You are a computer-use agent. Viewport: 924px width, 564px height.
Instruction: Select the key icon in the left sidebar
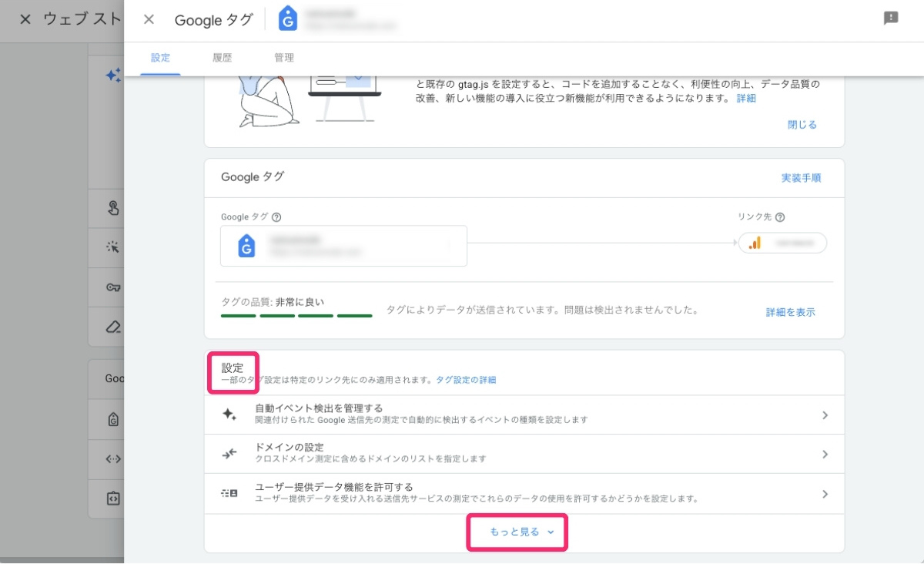(x=114, y=287)
